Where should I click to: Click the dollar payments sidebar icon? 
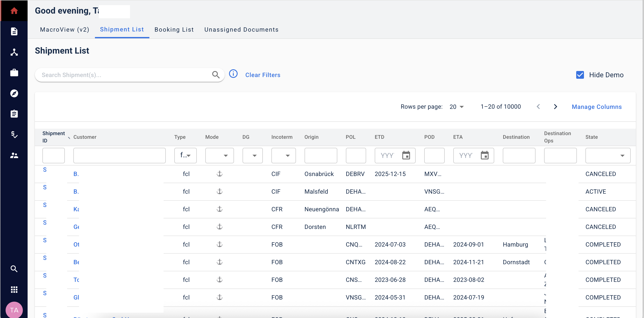(x=14, y=135)
